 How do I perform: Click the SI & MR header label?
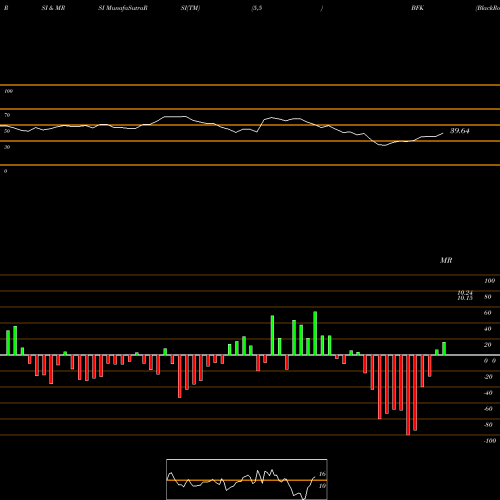pos(53,8)
